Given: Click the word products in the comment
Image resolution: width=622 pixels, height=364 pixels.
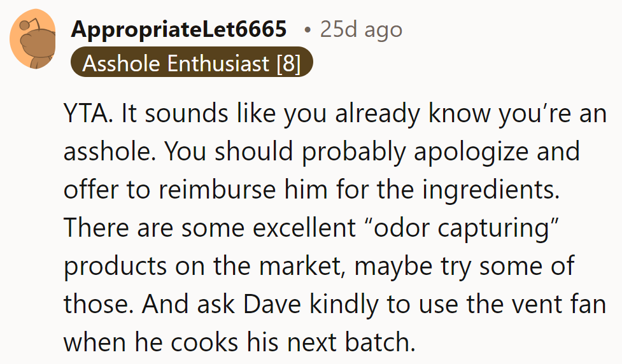Looking at the screenshot, I should coord(117,265).
